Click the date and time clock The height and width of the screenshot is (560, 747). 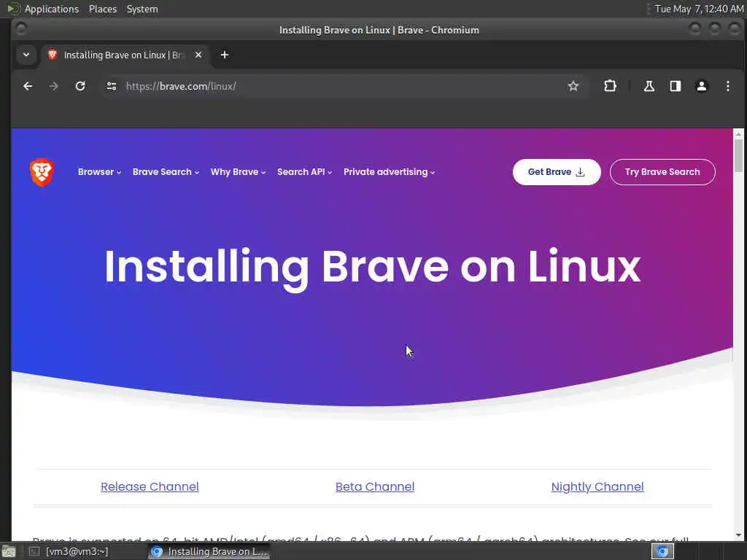(698, 9)
